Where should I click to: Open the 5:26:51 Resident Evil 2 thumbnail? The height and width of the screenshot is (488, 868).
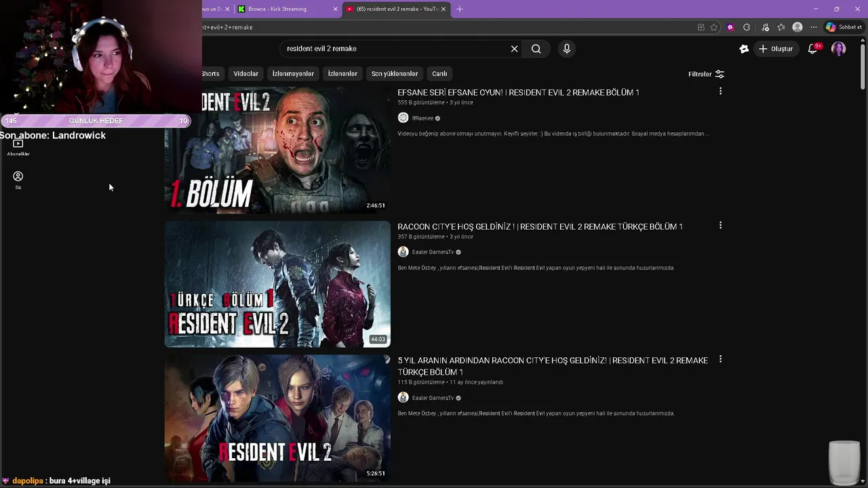(277, 418)
